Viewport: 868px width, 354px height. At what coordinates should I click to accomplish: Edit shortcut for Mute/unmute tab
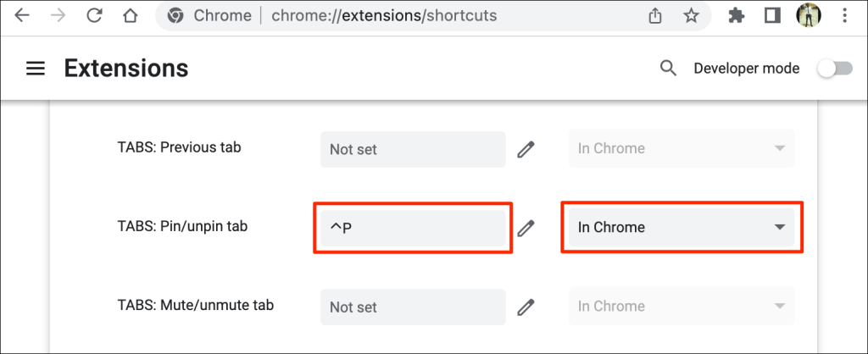(x=526, y=307)
